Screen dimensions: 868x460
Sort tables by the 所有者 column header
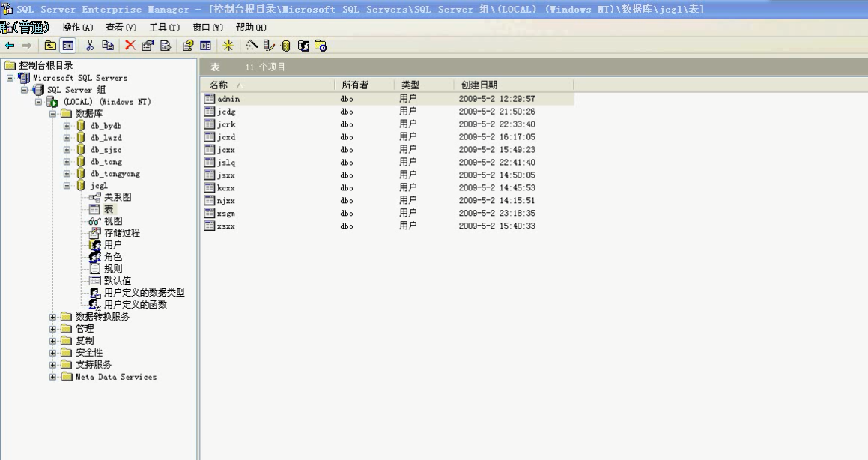pyautogui.click(x=364, y=85)
